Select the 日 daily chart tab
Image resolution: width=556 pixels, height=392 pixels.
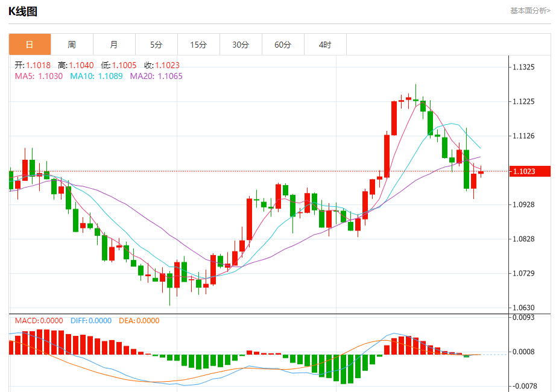pos(30,45)
